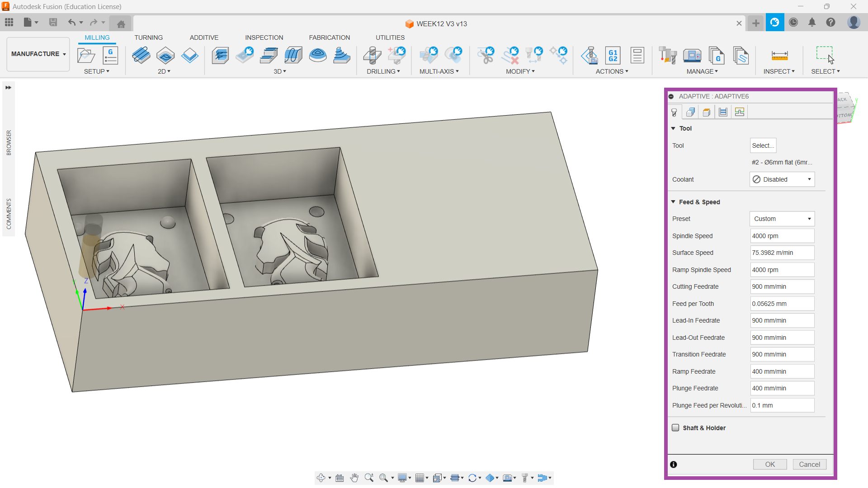Open the INSPECTION ribbon tab
The height and width of the screenshot is (488, 868).
[264, 38]
